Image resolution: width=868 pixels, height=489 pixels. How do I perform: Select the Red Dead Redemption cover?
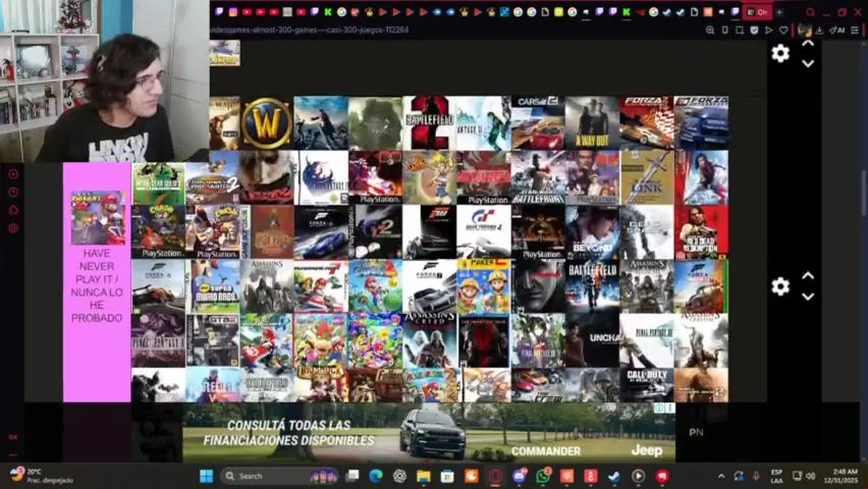point(702,232)
